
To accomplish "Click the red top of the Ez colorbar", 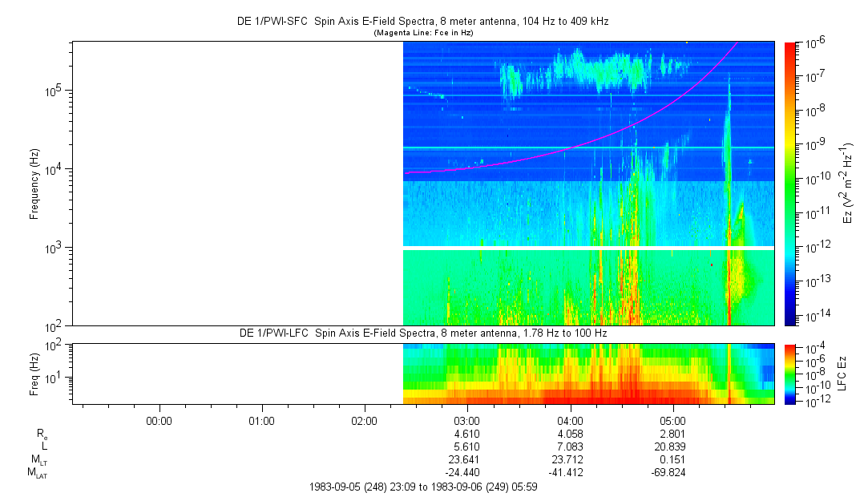I will point(790,46).
